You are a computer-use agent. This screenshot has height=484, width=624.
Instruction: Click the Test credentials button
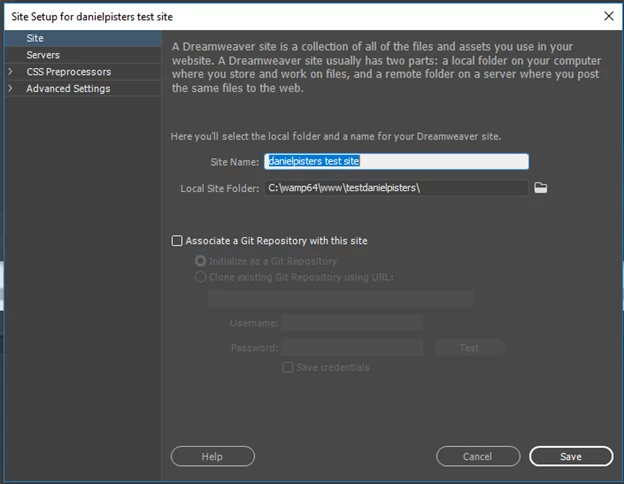[x=470, y=347]
